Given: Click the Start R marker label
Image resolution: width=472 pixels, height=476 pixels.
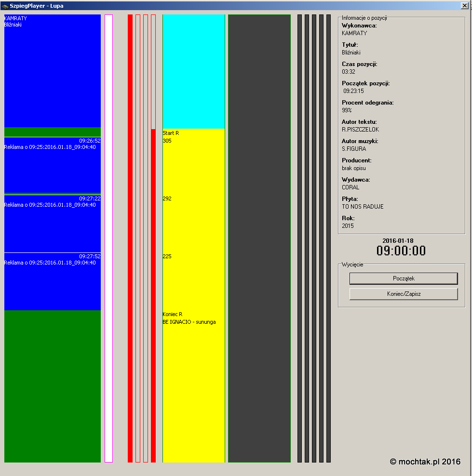Looking at the screenshot, I should [171, 133].
